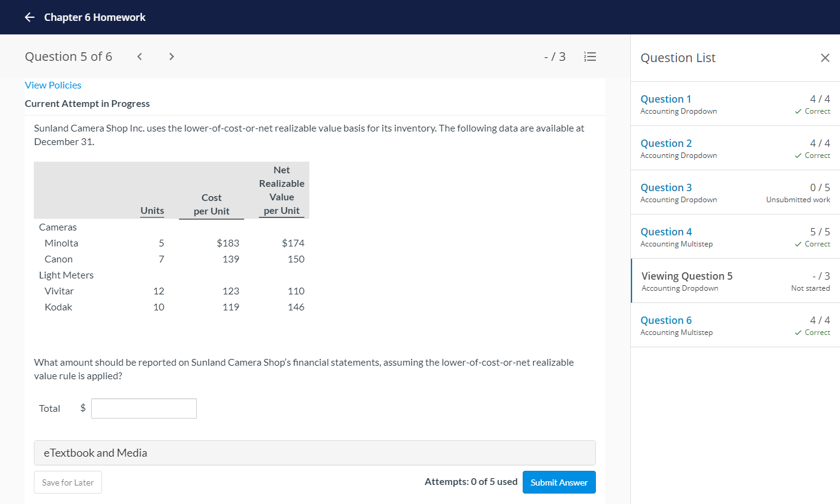Go to previous question chevron
Screen dimensions: 840x504
[x=140, y=57]
